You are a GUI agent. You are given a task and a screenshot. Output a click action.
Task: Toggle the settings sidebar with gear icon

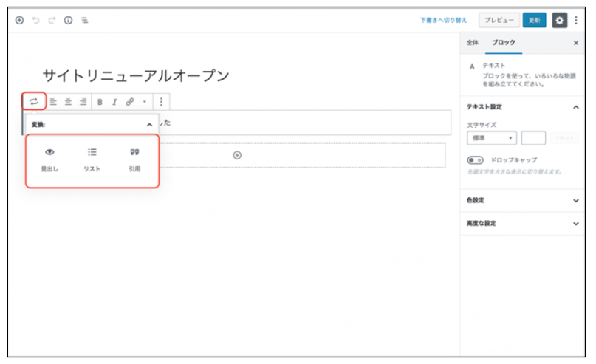(559, 21)
